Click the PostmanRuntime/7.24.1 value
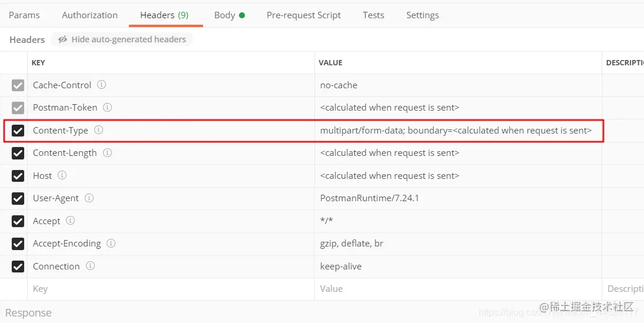The width and height of the screenshot is (644, 323). (369, 198)
